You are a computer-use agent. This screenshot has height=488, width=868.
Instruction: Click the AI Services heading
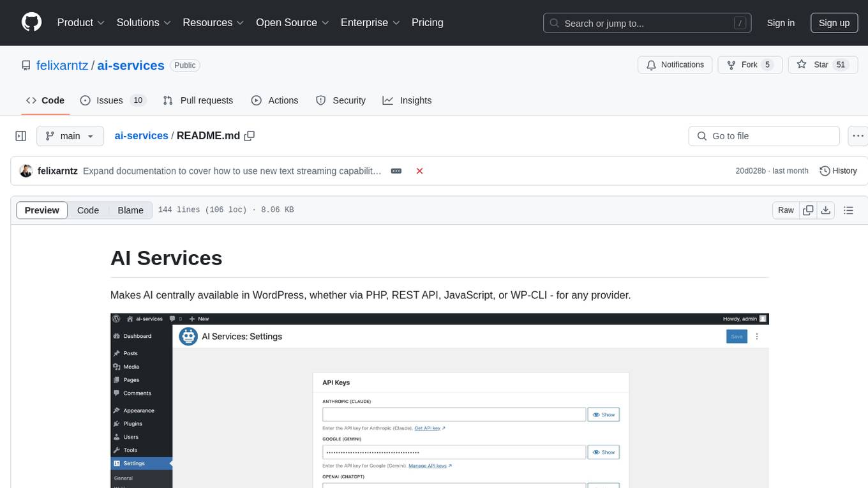coord(167,257)
